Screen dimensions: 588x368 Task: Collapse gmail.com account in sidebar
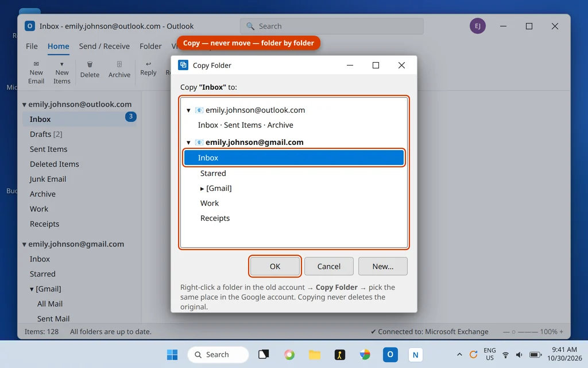[x=24, y=244]
